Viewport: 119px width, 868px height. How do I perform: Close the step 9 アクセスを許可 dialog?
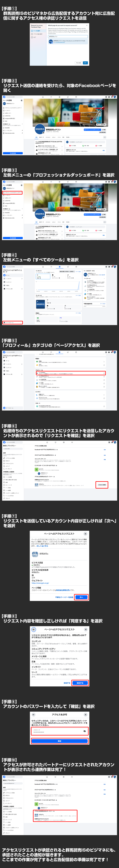pyautogui.click(x=86, y=714)
